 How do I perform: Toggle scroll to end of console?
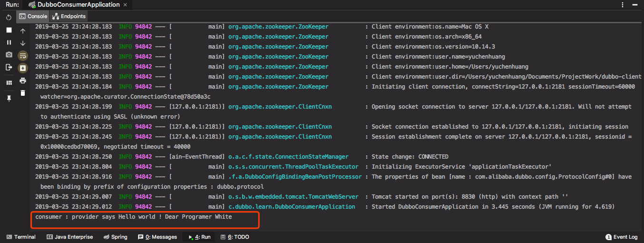[22, 68]
